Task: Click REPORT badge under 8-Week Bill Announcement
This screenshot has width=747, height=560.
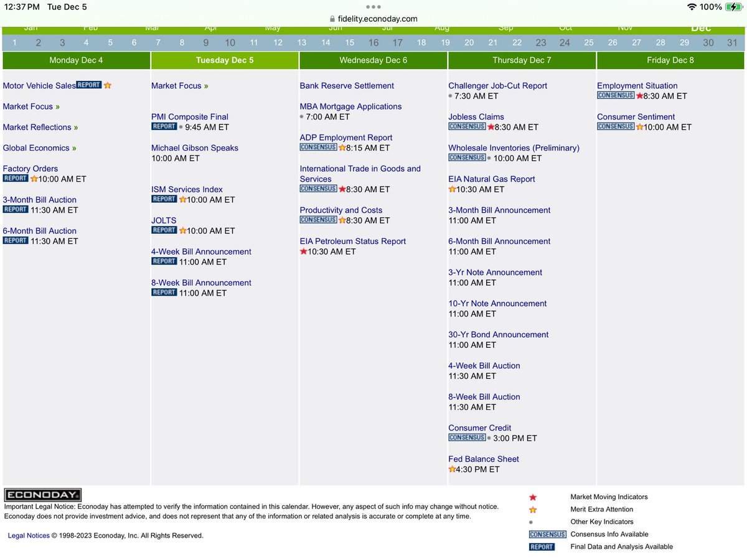Action: 164,292
